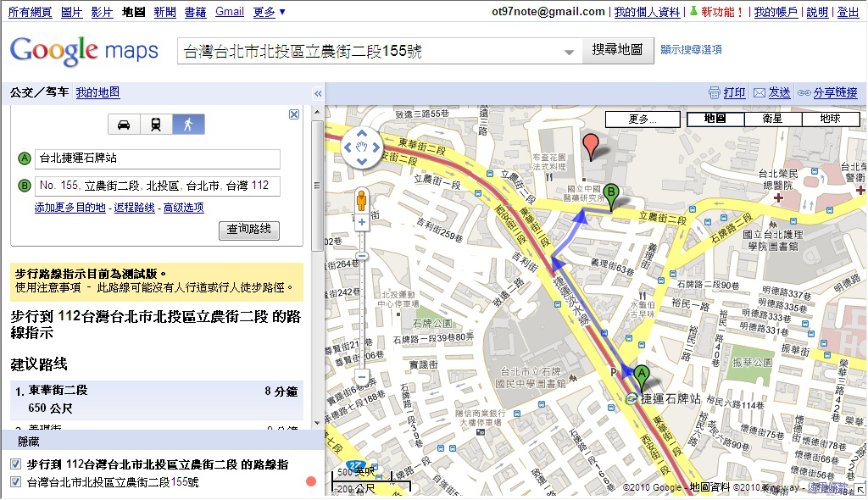Click 說明 help link
The image size is (868, 500).
coord(818,12)
